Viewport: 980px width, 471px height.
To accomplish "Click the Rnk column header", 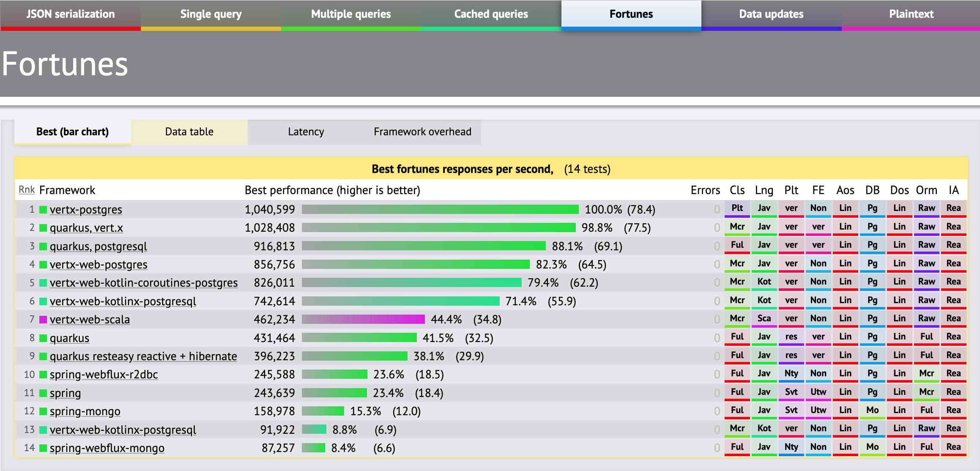I will (27, 190).
